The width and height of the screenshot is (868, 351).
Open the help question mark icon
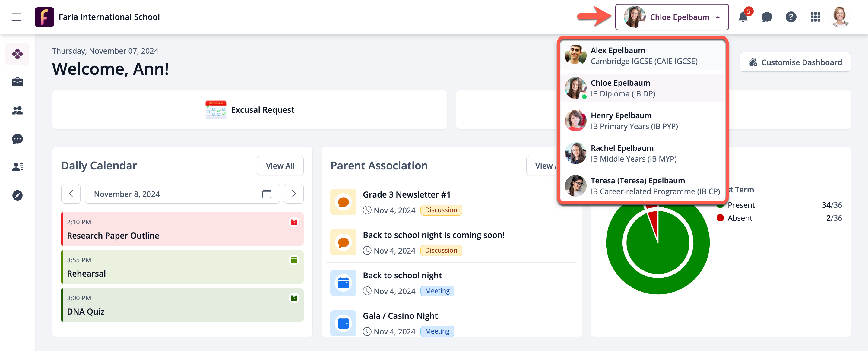coord(791,17)
